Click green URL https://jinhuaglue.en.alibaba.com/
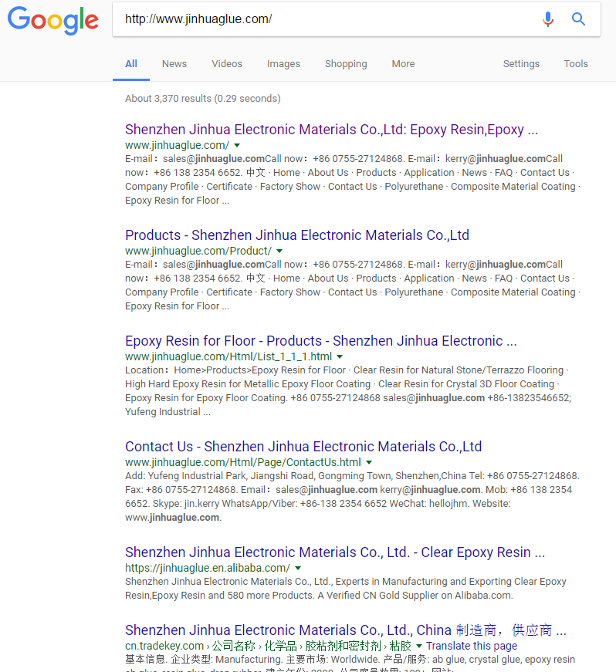Image resolution: width=616 pixels, height=672 pixels. [x=208, y=568]
